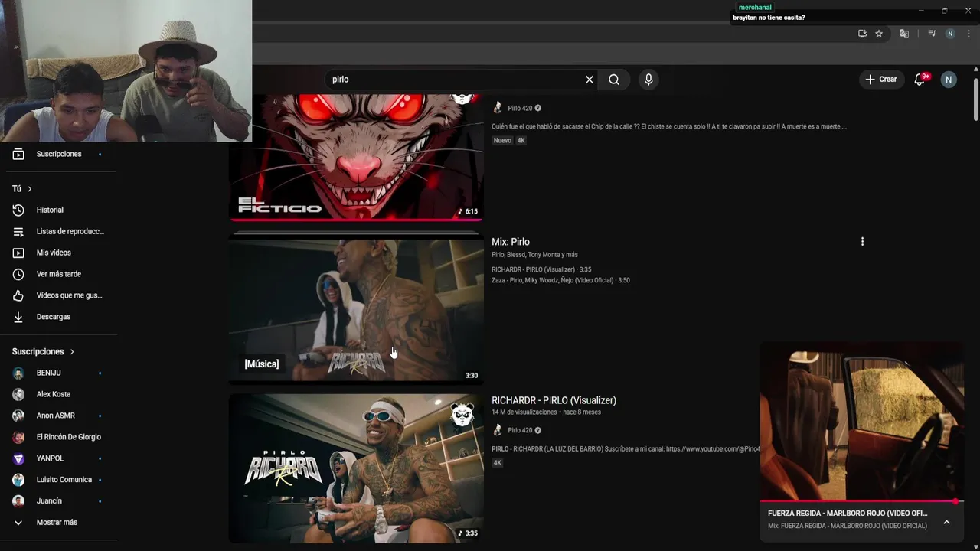Open the Pirlo 420 channel under El Ficticio
Screen dimensions: 980x551
[520, 109]
